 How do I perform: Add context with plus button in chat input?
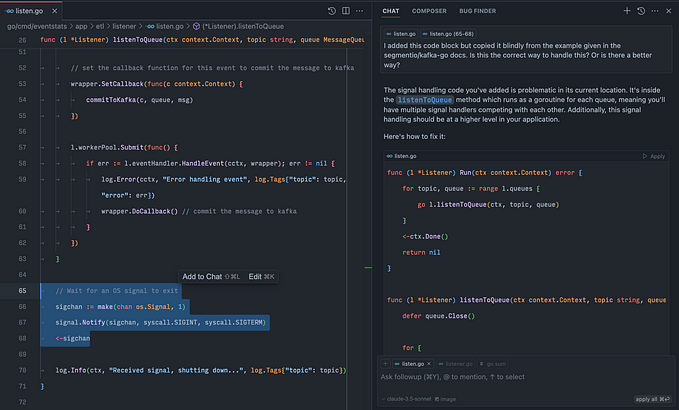coord(385,364)
